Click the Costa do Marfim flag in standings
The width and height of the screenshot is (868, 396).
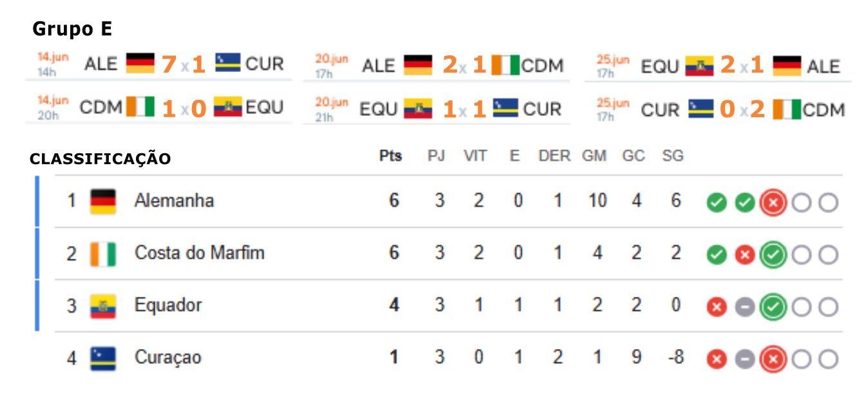102,254
